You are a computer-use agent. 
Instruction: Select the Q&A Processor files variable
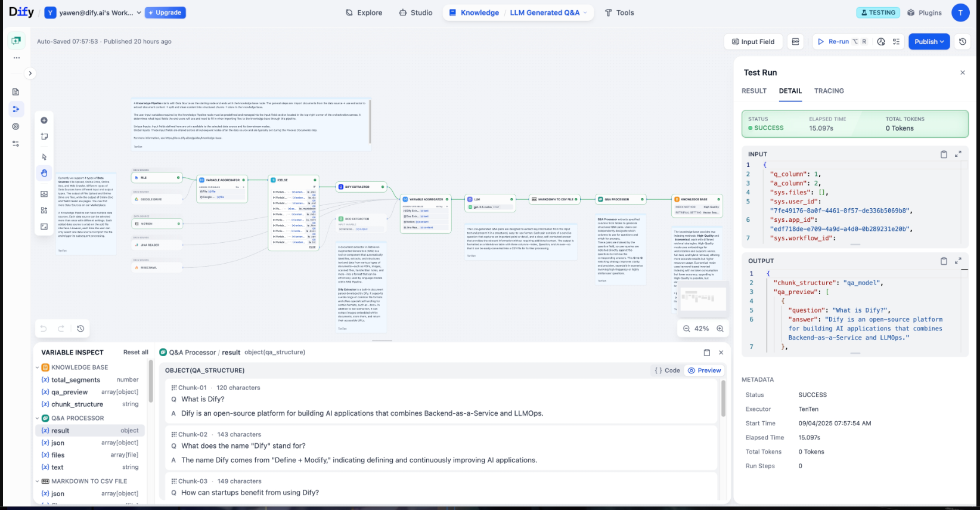(x=89, y=455)
